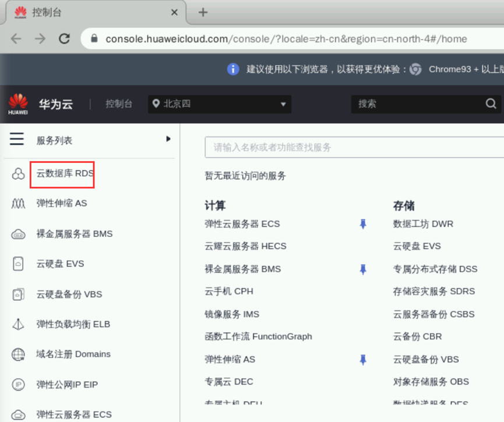Open 云硬盘备份 VBS under 存储
Image resolution: width=504 pixels, height=422 pixels.
click(x=426, y=359)
